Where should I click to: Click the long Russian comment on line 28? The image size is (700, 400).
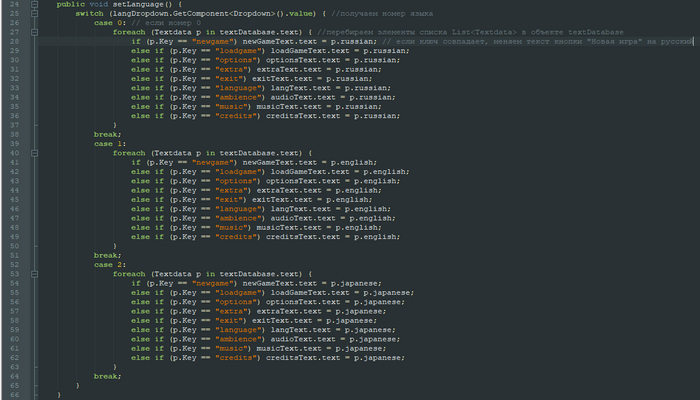pos(538,42)
